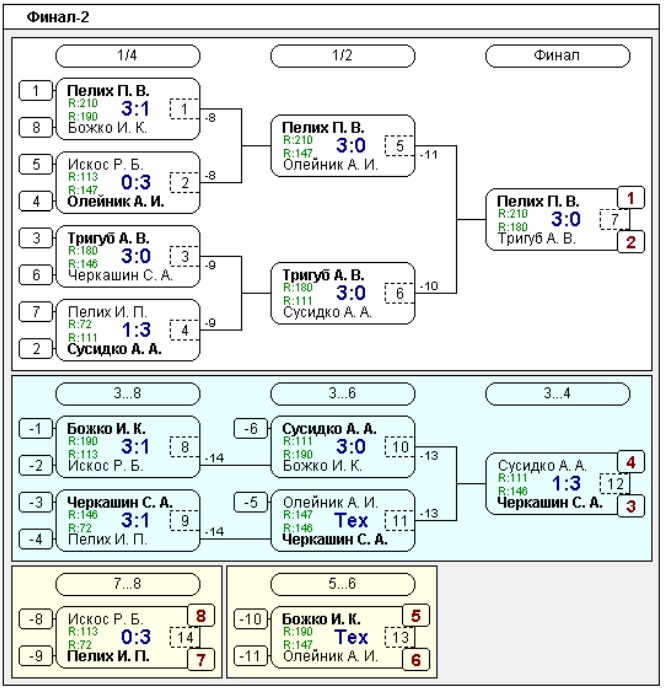Click the 7...8 placement header
This screenshot has width=667, height=691.
[128, 584]
